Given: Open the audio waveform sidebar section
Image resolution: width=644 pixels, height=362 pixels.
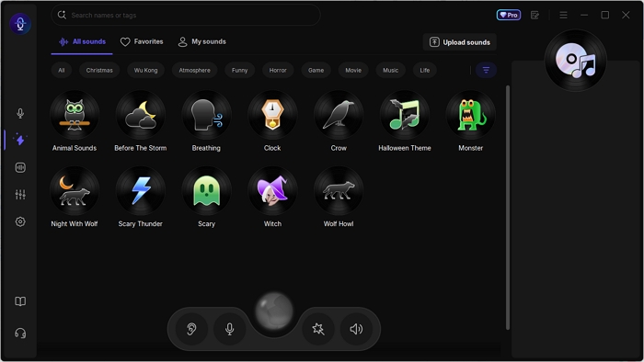Looking at the screenshot, I should click(x=20, y=167).
